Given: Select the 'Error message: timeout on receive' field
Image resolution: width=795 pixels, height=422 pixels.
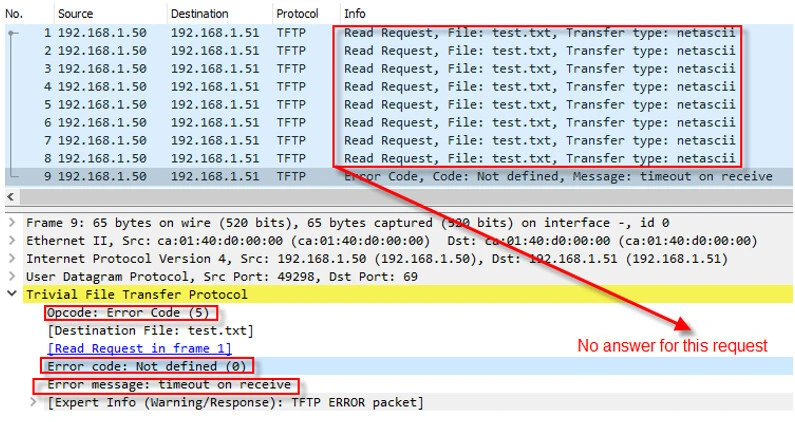Looking at the screenshot, I should [x=169, y=385].
